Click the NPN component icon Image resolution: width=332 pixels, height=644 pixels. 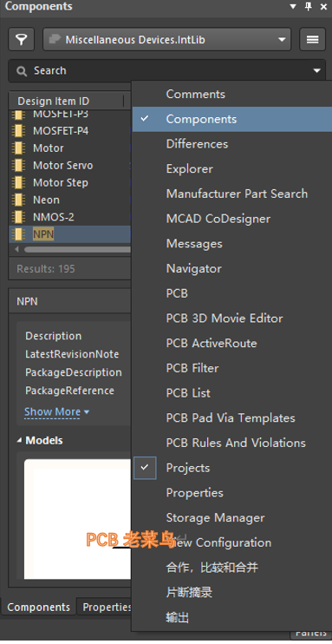[x=18, y=234]
